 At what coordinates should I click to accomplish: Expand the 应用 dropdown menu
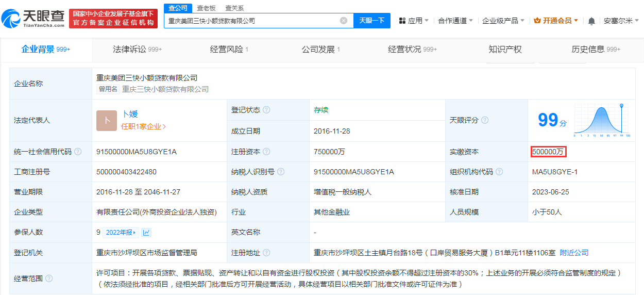427,21
